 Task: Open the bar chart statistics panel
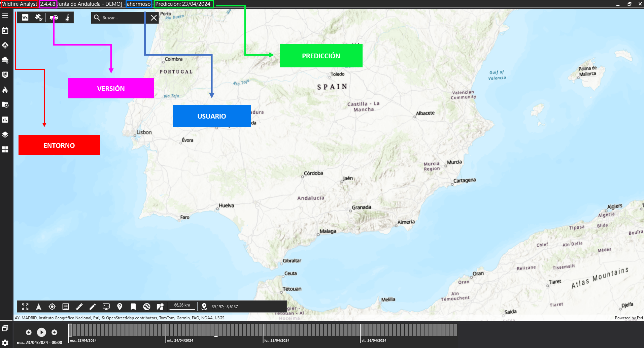(5, 120)
